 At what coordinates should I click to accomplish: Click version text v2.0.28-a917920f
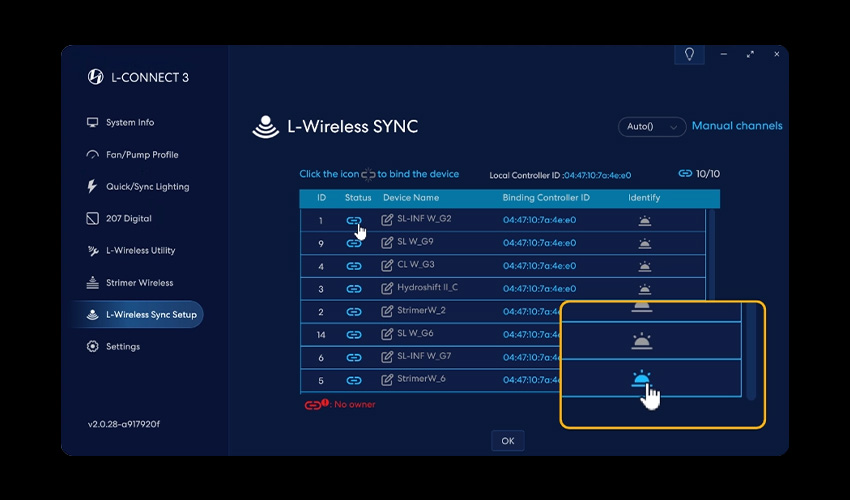pos(124,424)
